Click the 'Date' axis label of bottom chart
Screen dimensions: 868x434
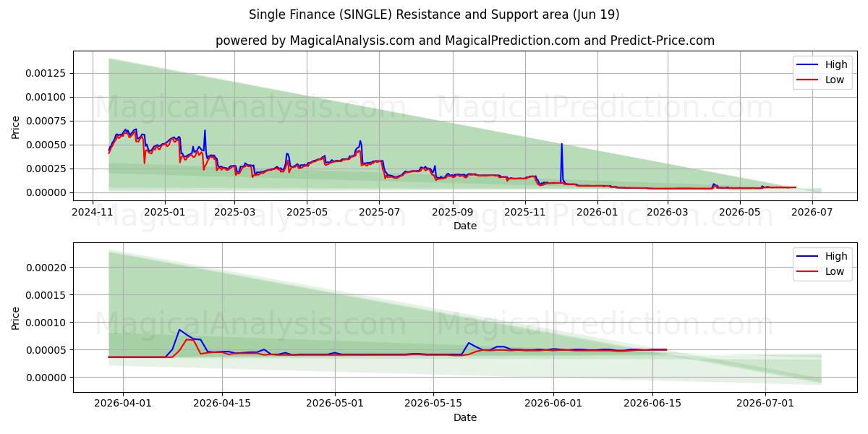coord(465,417)
